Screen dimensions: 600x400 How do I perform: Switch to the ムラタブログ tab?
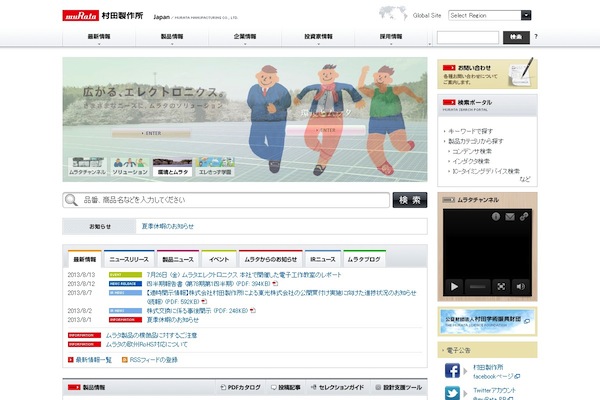pyautogui.click(x=364, y=259)
